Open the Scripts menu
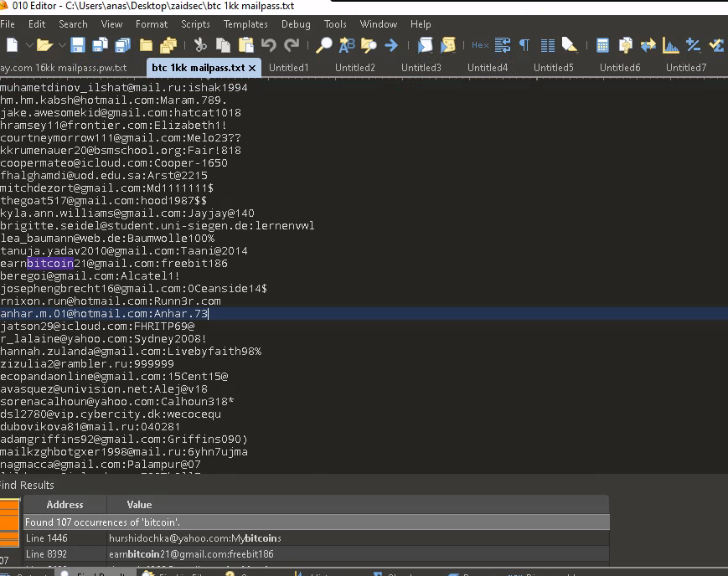The height and width of the screenshot is (576, 728). (195, 24)
